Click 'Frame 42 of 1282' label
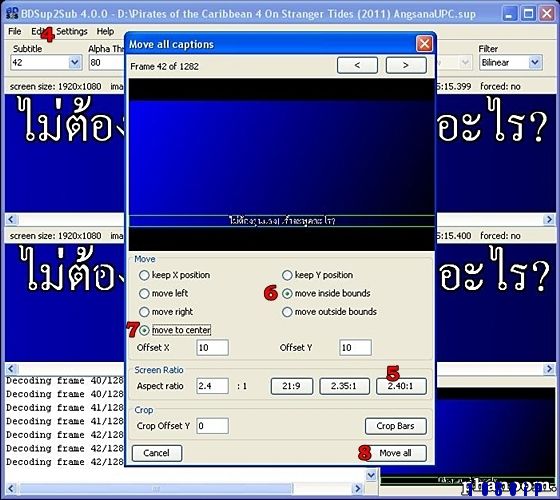The image size is (560, 500). (164, 66)
